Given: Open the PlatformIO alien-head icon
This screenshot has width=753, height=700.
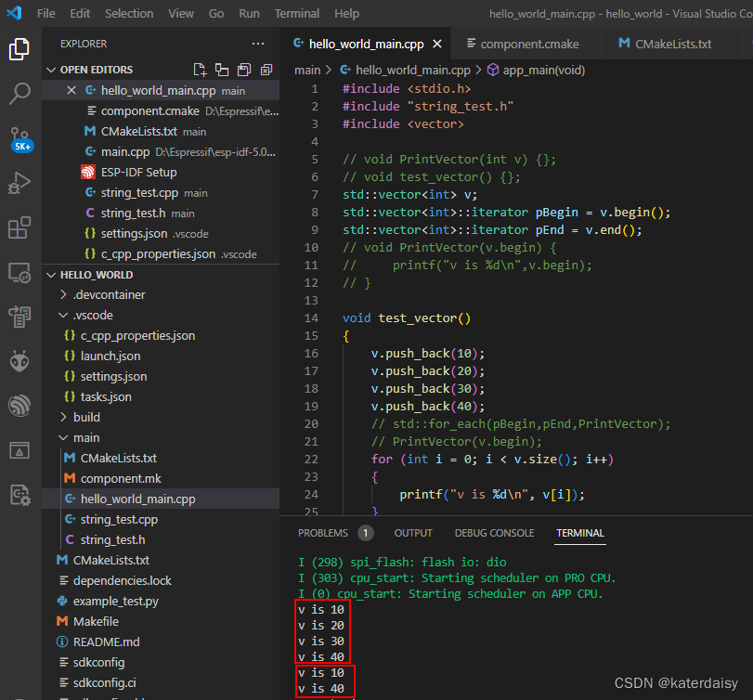Looking at the screenshot, I should [x=19, y=361].
